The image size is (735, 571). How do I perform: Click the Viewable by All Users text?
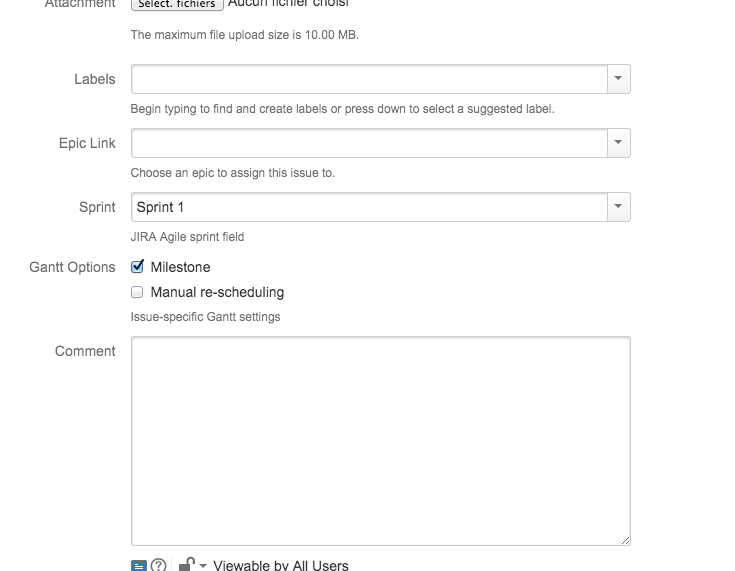click(x=281, y=565)
